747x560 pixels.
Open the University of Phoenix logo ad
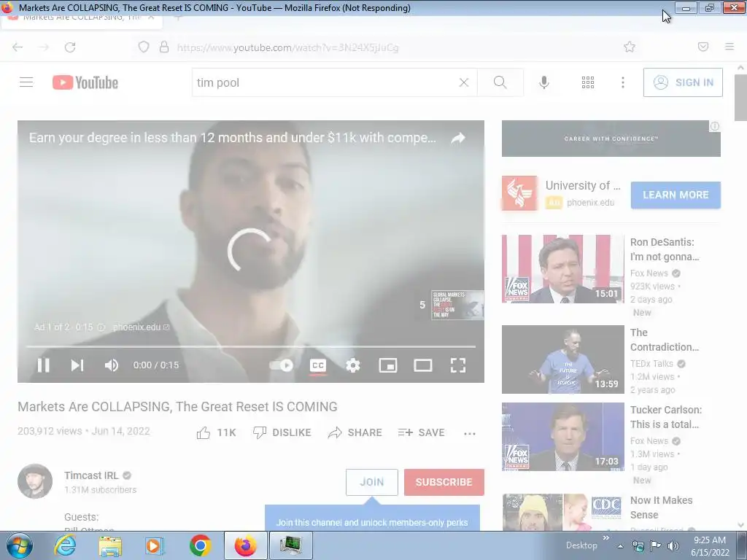coord(519,192)
